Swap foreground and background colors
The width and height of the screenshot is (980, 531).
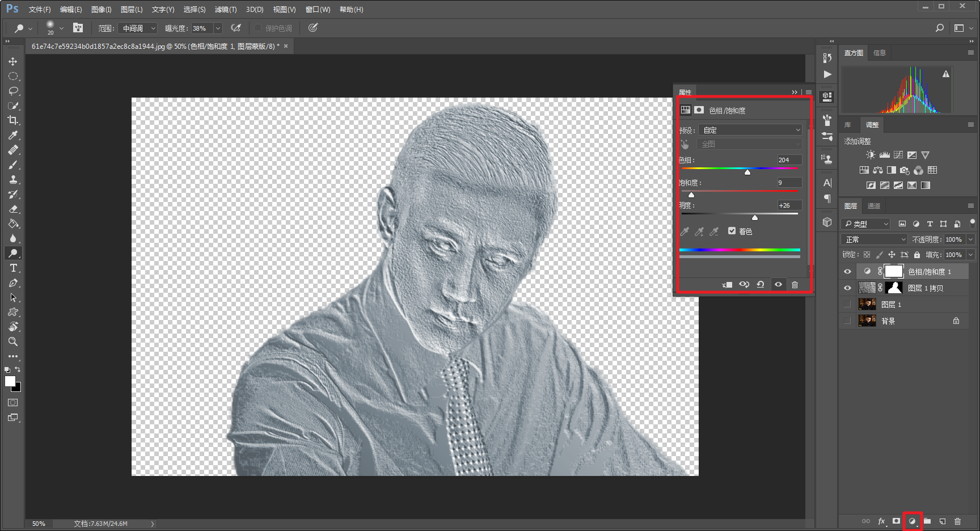pyautogui.click(x=18, y=369)
